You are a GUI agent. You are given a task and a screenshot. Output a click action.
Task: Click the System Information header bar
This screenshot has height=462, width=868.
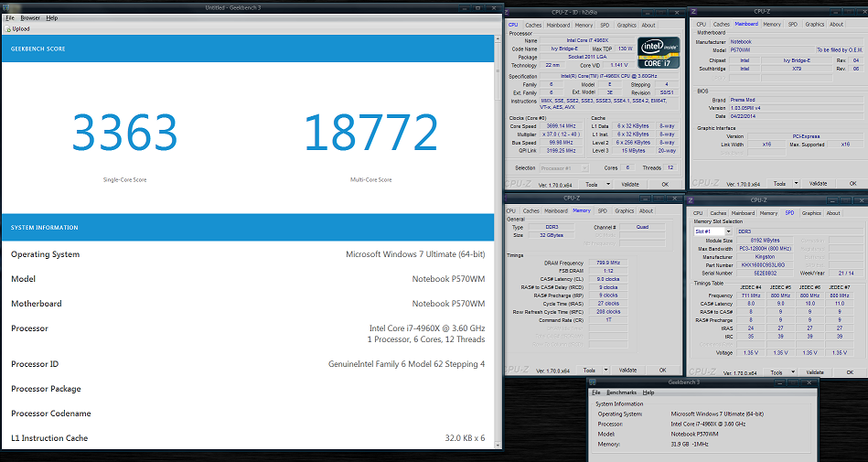(248, 228)
